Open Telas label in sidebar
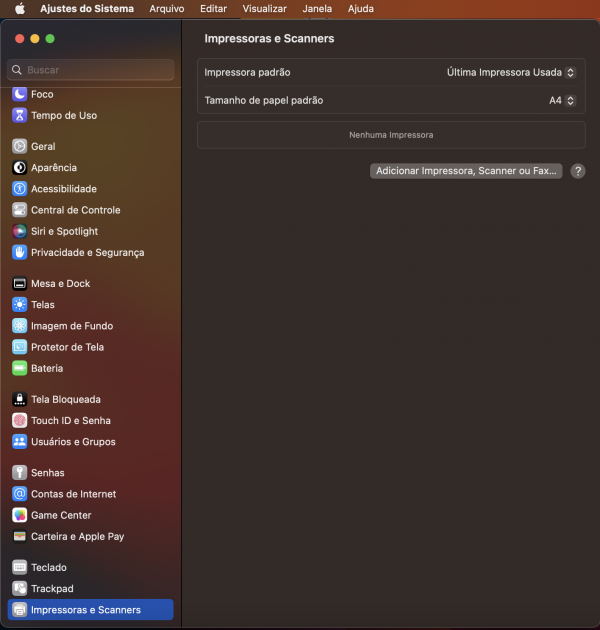Screen dimensions: 600x630 (x=43, y=305)
